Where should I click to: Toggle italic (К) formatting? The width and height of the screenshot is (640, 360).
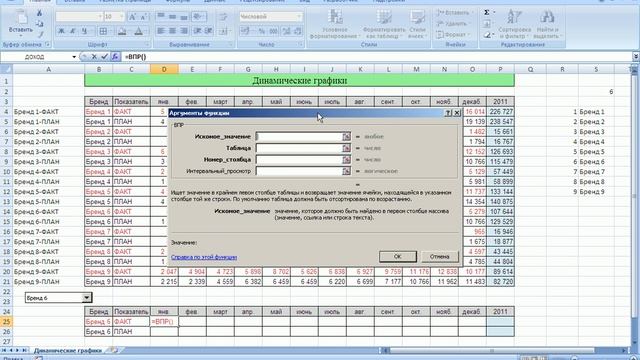(73, 31)
